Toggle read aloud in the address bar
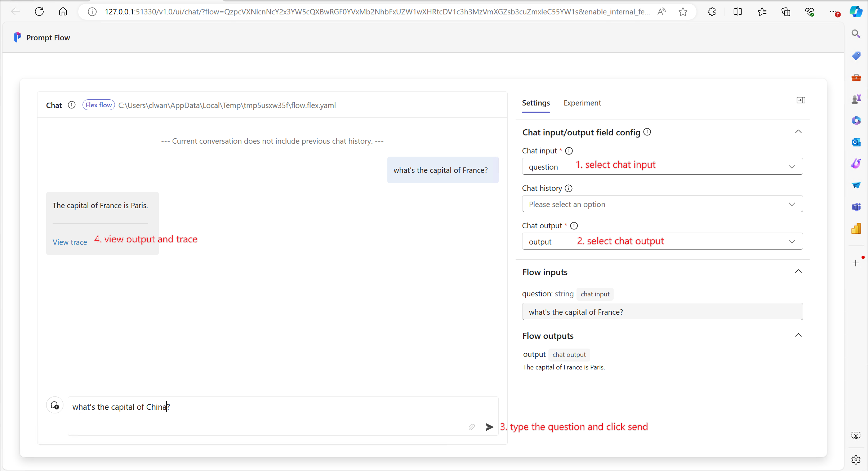 pyautogui.click(x=662, y=12)
